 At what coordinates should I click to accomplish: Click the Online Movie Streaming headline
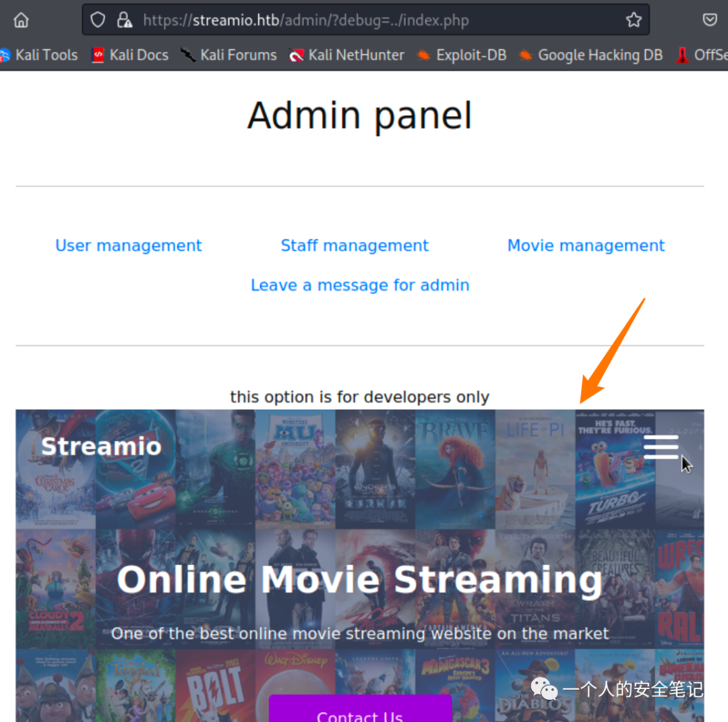360,580
